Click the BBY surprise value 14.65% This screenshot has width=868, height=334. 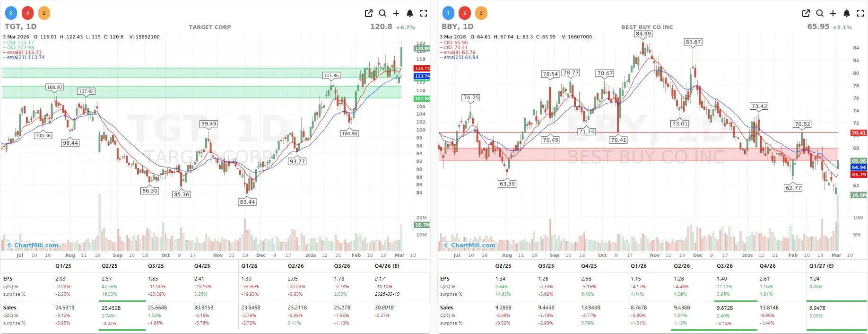click(503, 294)
